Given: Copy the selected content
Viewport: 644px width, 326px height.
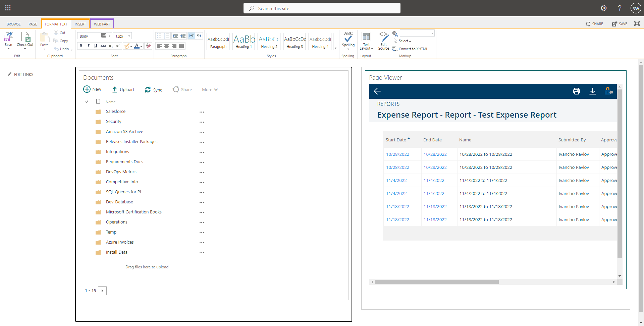Looking at the screenshot, I should pos(61,41).
